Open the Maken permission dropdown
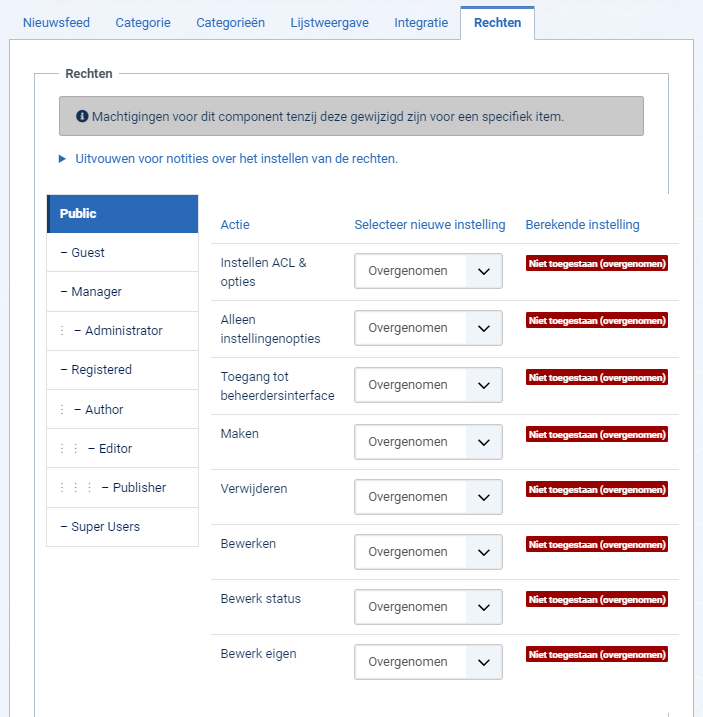The width and height of the screenshot is (703, 717). click(428, 442)
